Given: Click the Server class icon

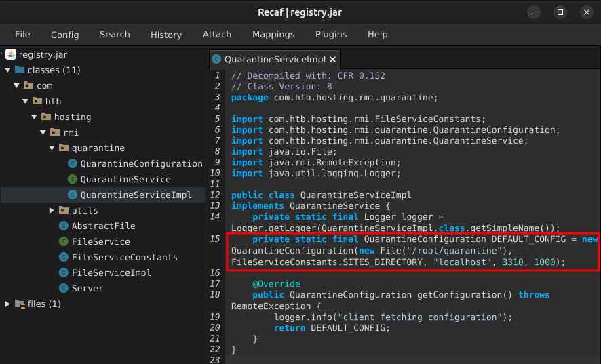Looking at the screenshot, I should coord(64,289).
